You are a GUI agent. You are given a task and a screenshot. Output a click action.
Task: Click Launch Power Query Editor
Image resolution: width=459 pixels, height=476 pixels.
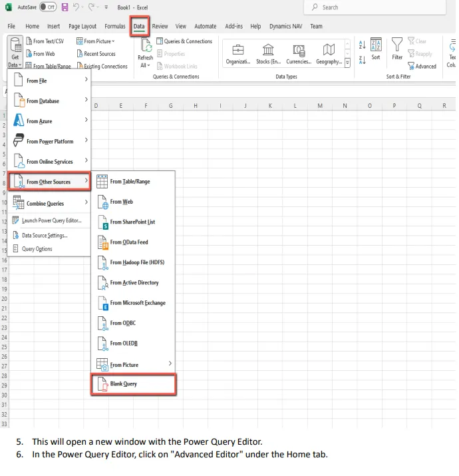[49, 220]
